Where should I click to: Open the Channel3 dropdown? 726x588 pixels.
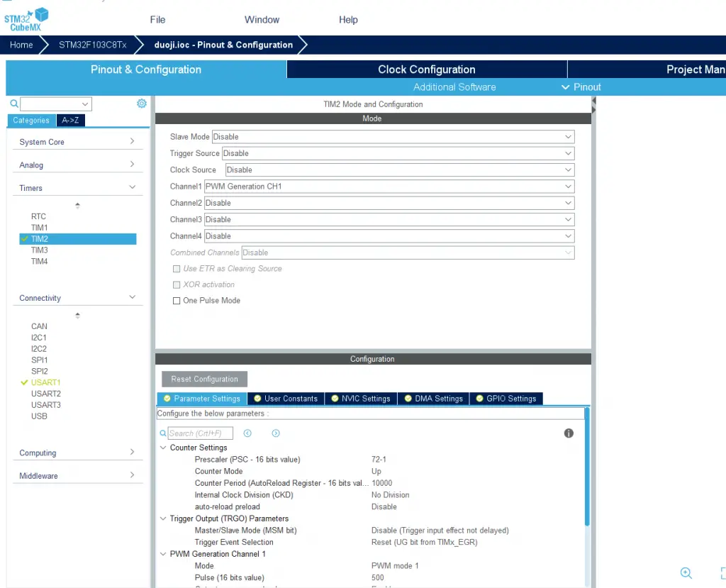389,220
